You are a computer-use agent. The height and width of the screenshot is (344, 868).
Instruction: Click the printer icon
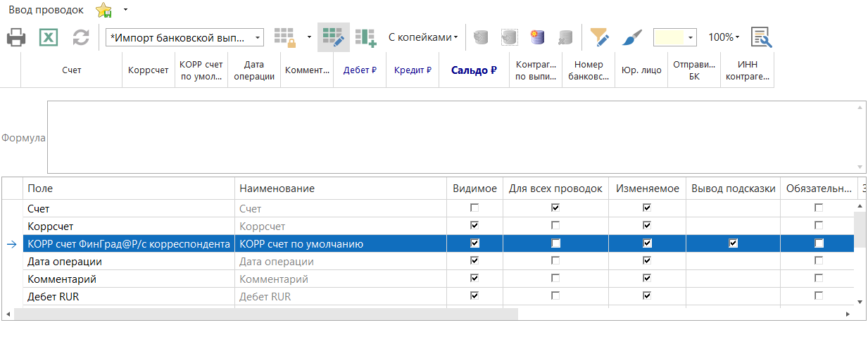[x=17, y=37]
